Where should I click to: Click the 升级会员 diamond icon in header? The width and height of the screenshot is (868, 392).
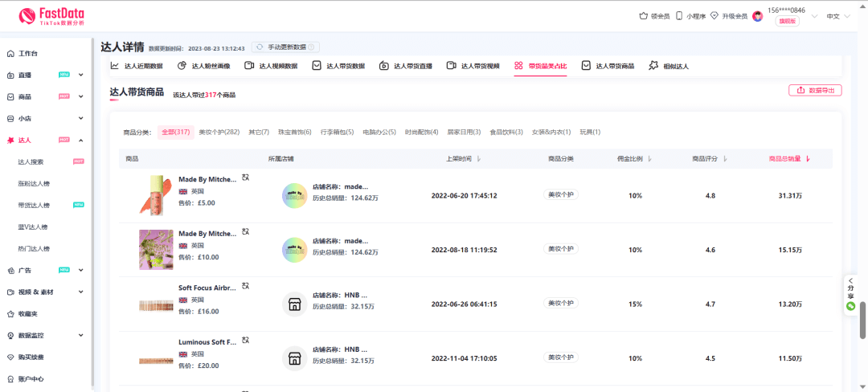pyautogui.click(x=714, y=16)
